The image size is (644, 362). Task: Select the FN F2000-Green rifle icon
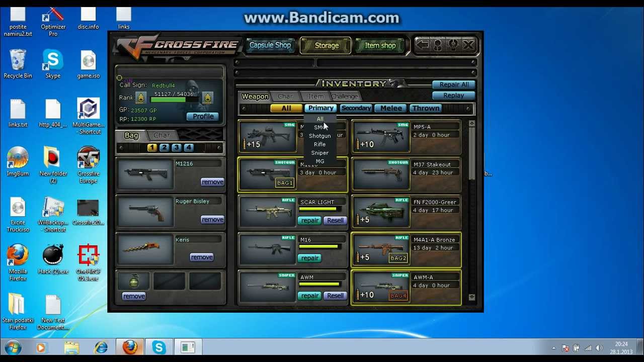[381, 212]
